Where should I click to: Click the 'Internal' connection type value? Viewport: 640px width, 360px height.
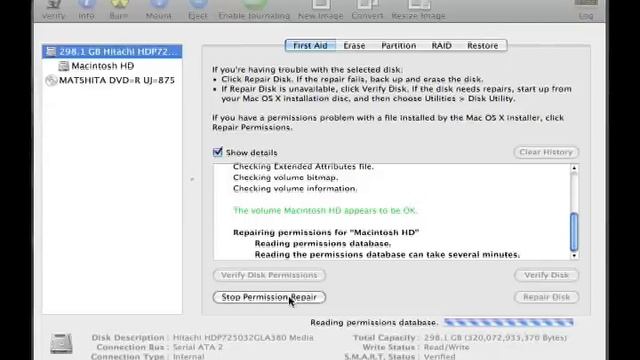pos(189,356)
